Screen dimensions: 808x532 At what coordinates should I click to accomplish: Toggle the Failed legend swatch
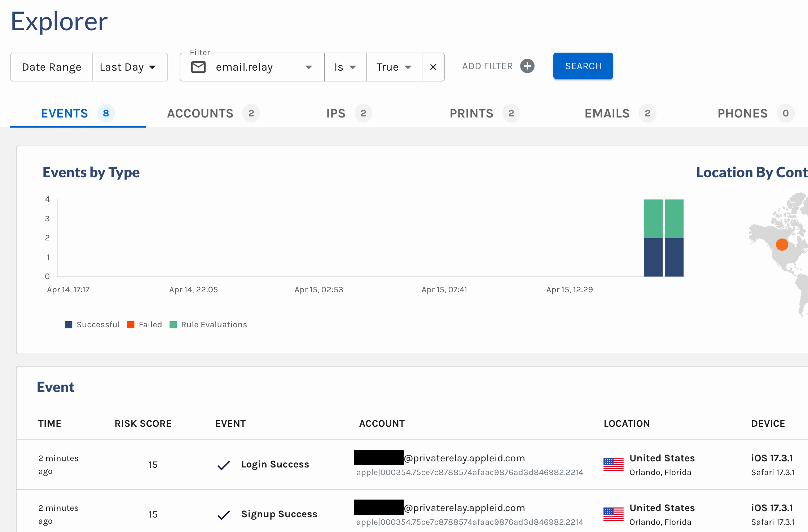pos(131,325)
